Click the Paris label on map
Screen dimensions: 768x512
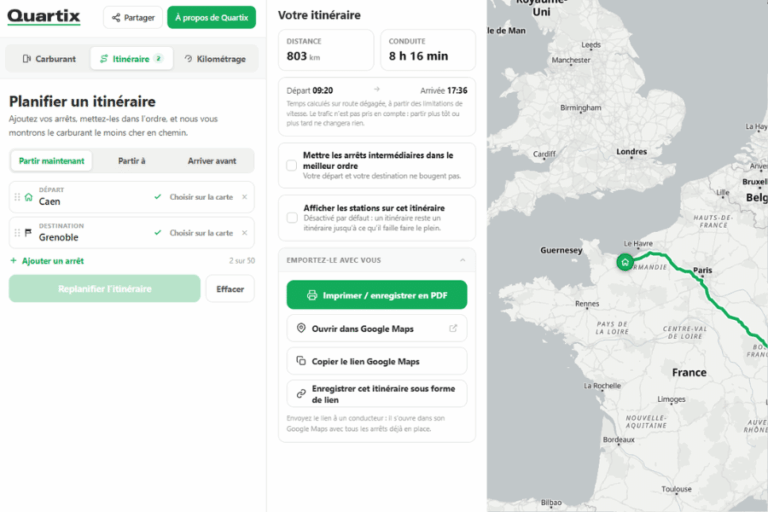point(702,270)
